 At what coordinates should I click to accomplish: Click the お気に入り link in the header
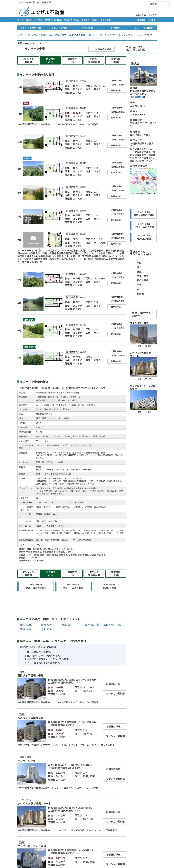[x=141, y=15]
